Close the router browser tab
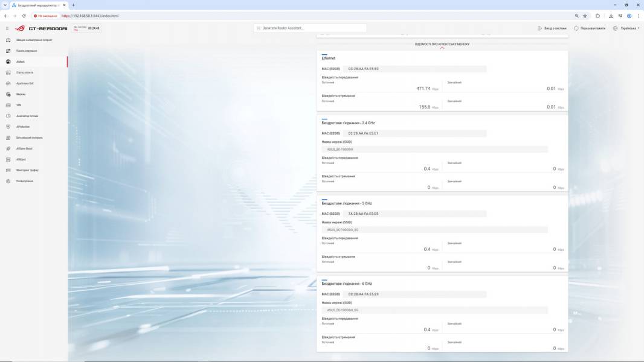The width and height of the screenshot is (644, 362). tap(64, 5)
